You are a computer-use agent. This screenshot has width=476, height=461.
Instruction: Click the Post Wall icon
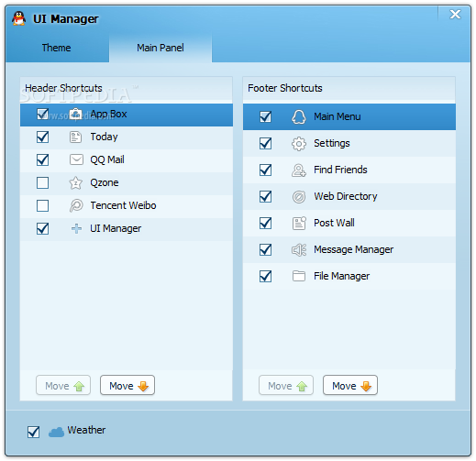pyautogui.click(x=299, y=223)
